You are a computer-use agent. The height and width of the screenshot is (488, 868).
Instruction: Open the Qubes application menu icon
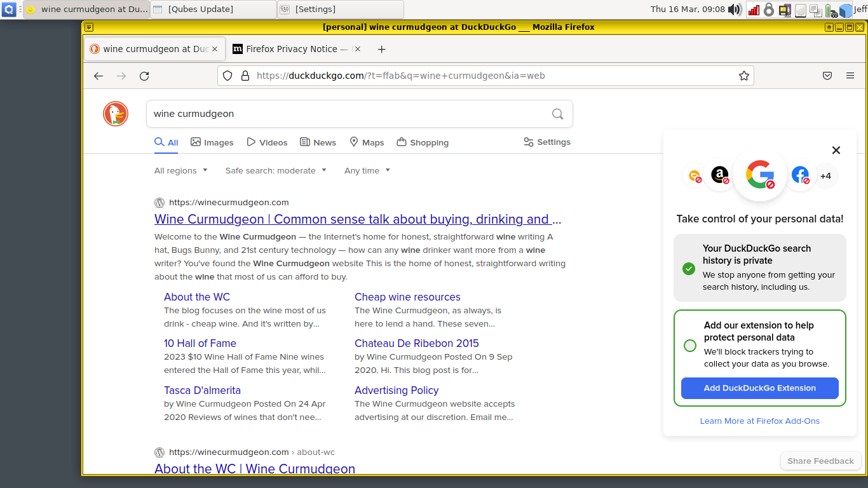pos(10,10)
